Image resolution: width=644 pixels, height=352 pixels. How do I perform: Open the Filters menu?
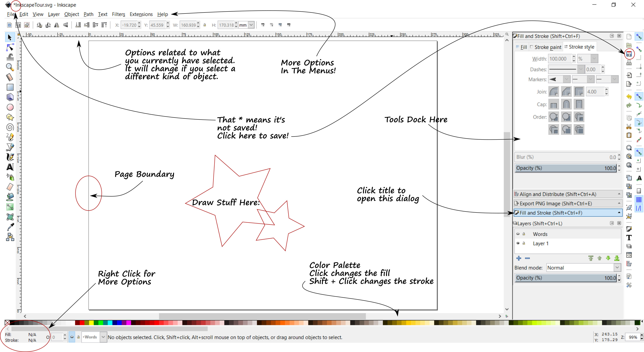[x=118, y=14]
